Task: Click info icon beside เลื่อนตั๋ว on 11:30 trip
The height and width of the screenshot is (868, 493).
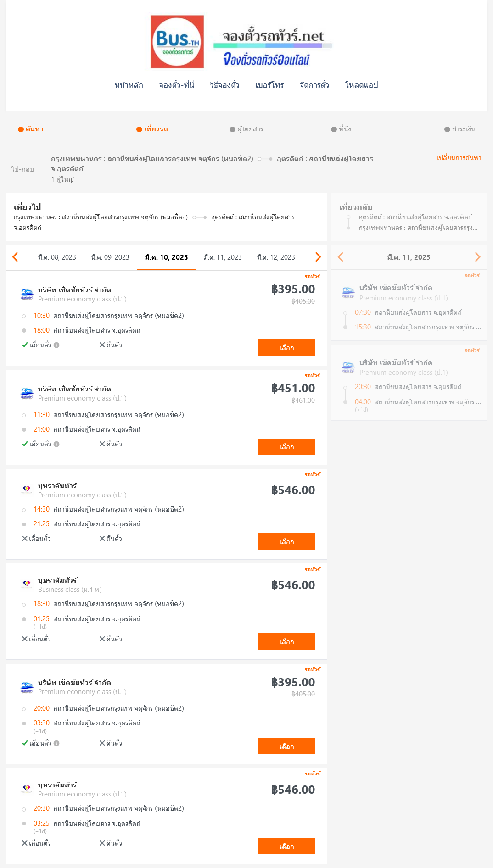Action: [56, 444]
